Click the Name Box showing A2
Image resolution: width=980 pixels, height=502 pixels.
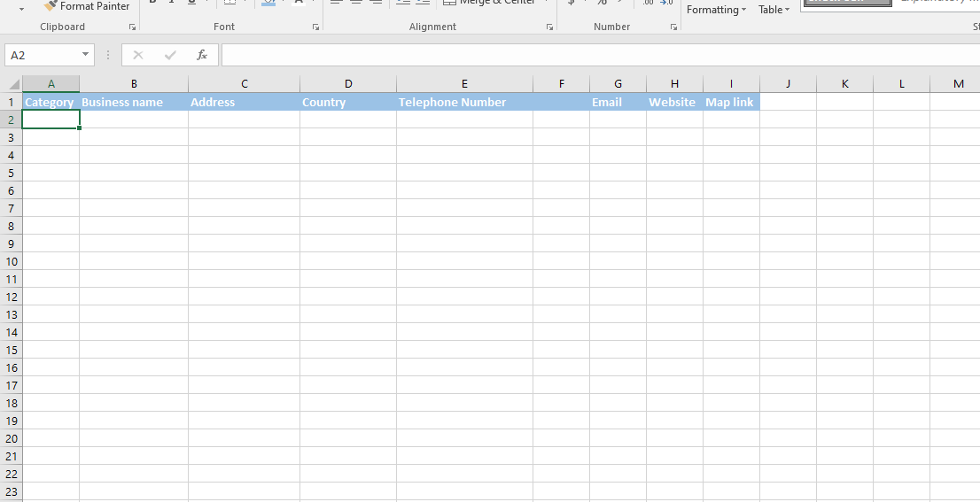tap(44, 55)
